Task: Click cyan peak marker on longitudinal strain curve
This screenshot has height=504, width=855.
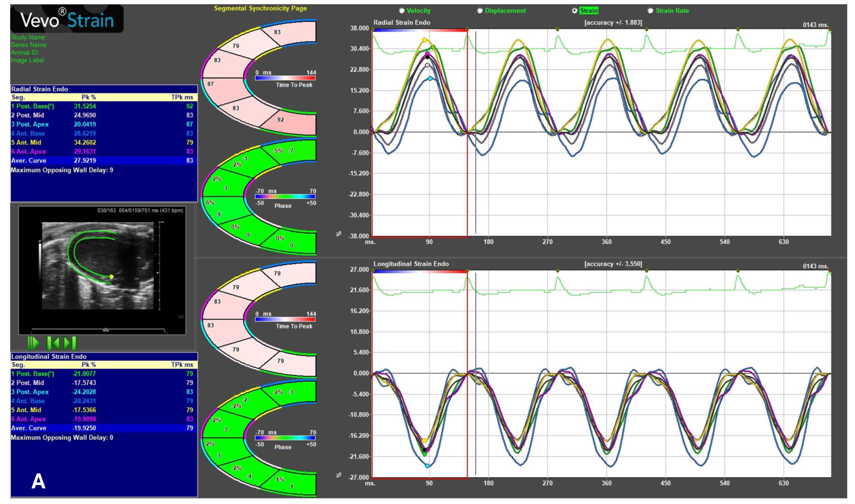Action: point(427,466)
